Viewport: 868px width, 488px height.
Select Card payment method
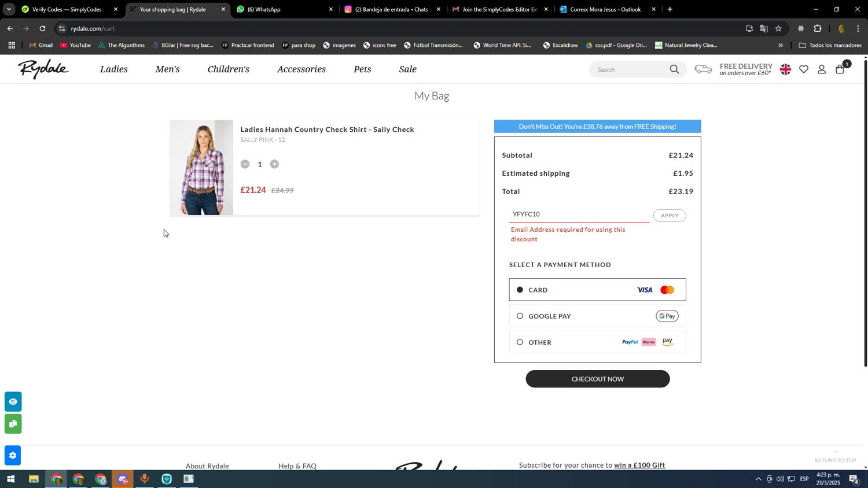click(x=597, y=290)
